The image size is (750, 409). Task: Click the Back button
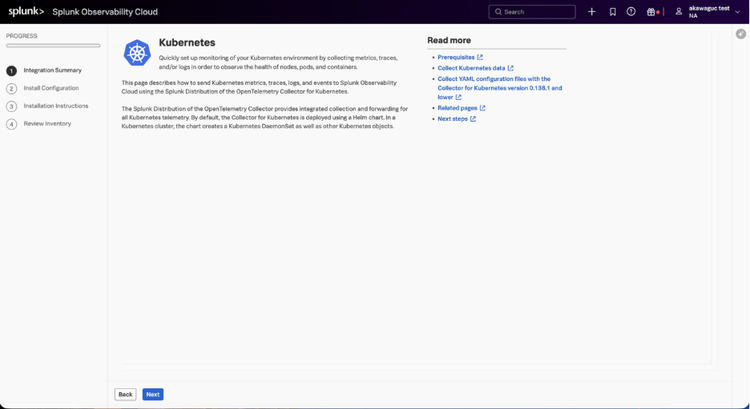pos(125,394)
